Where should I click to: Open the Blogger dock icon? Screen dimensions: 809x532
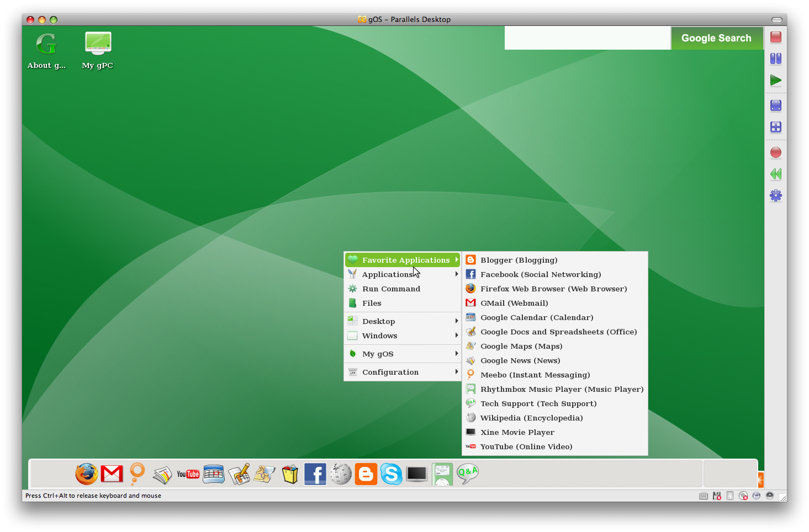[x=366, y=474]
